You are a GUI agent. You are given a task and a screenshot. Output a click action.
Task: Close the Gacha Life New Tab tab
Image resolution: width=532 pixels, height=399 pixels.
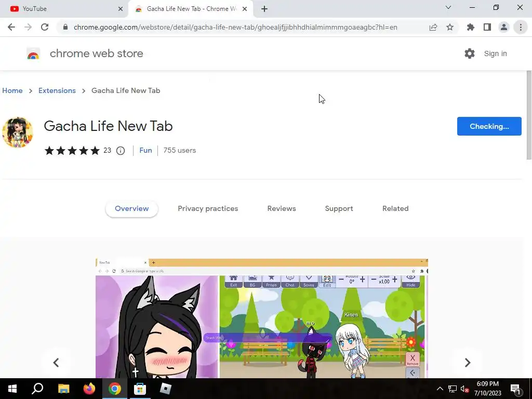point(245,9)
